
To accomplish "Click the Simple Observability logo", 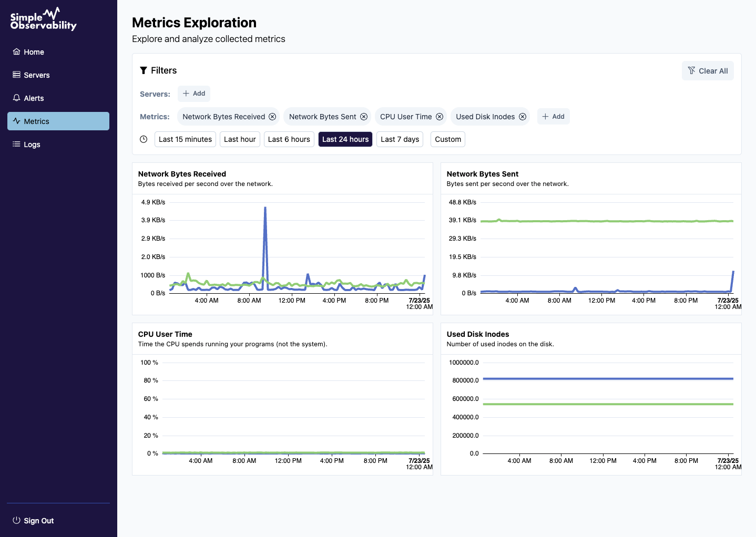I will pyautogui.click(x=44, y=19).
